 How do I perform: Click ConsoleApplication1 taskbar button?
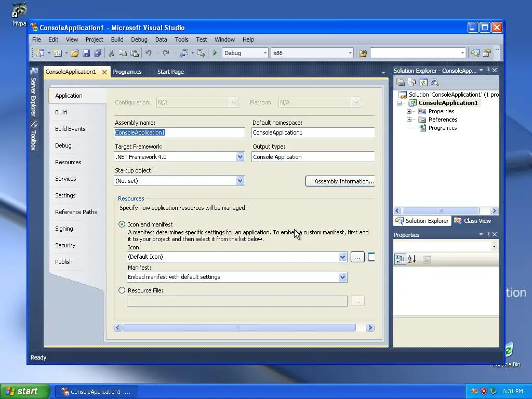tap(97, 392)
